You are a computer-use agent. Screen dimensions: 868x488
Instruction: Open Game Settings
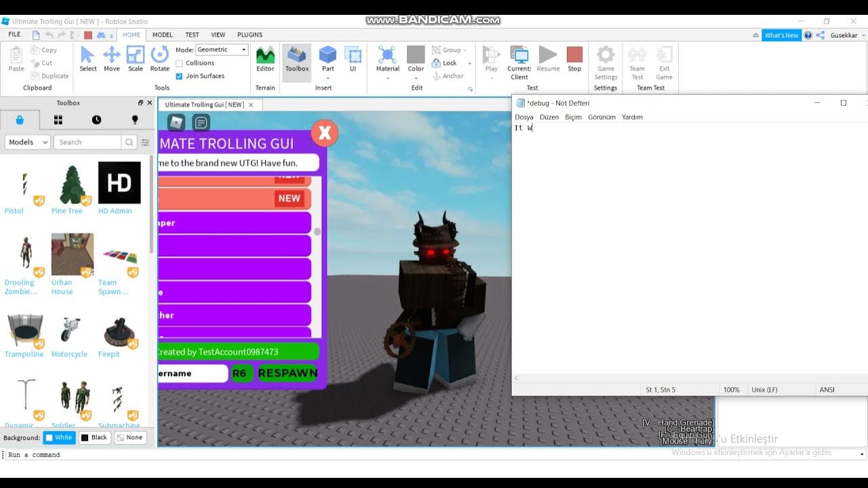[606, 63]
